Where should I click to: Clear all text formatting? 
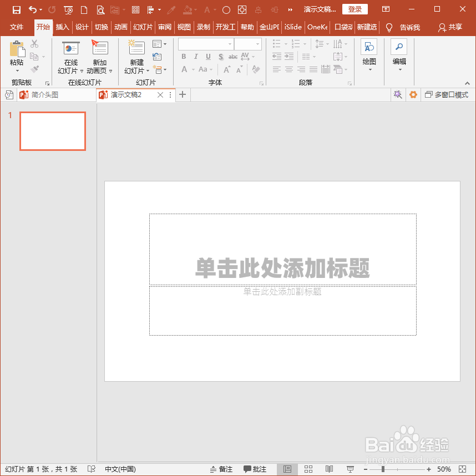click(256, 69)
